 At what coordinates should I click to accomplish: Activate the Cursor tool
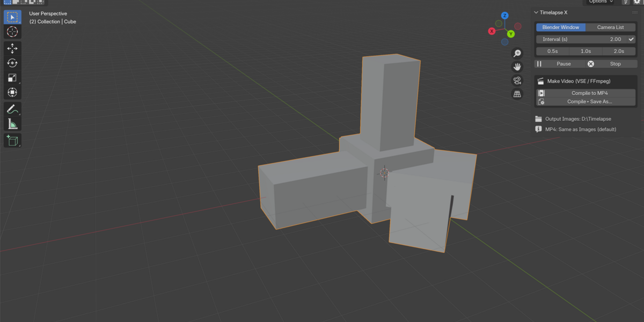coord(12,32)
